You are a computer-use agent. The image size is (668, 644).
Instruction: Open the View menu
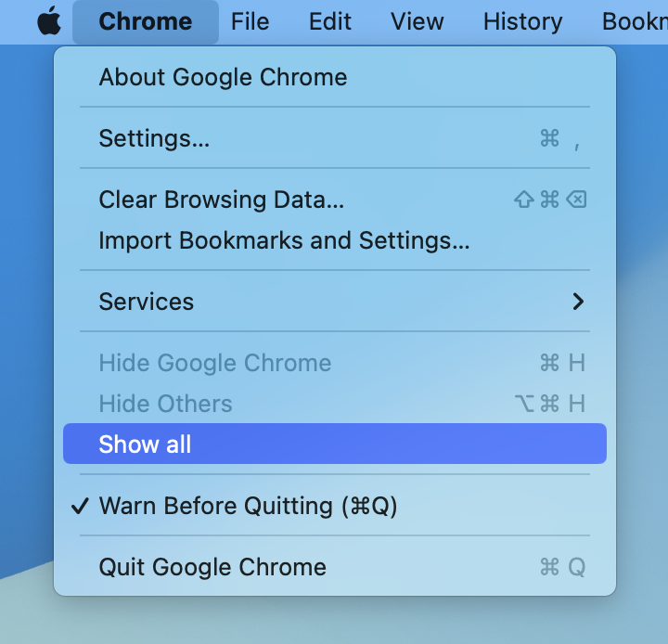[417, 21]
